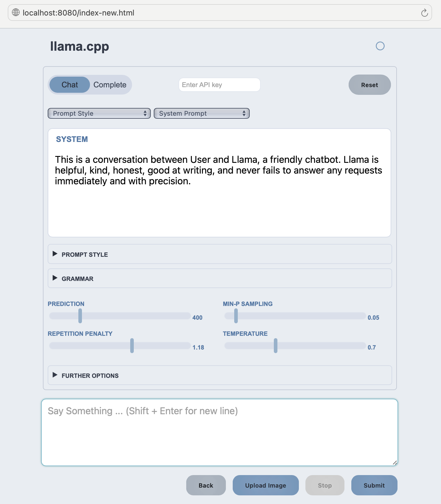Expand the FURTHER OPTIONS section
The width and height of the screenshot is (441, 504).
(x=90, y=375)
